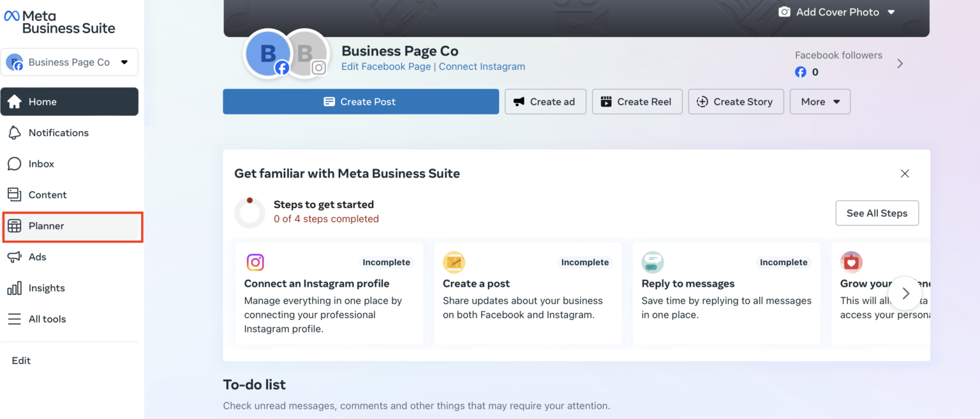Click the Create ad button
Screen dimensions: 980x419
point(546,102)
